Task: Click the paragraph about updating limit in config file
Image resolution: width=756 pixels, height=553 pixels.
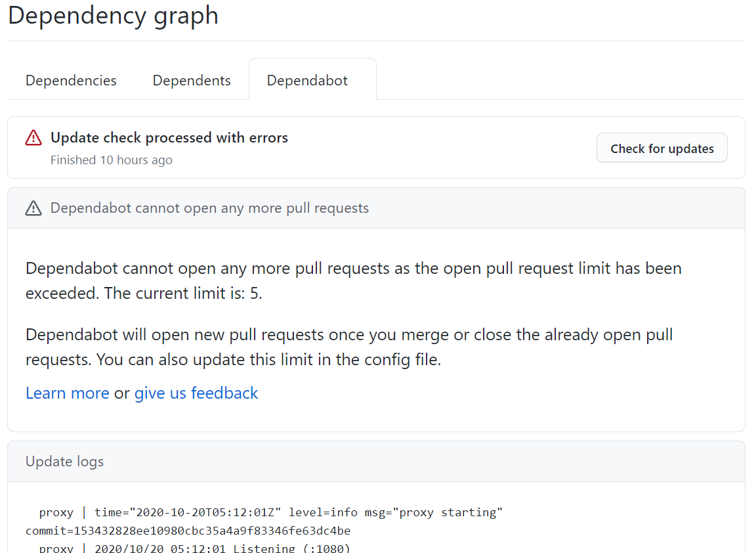Action: (349, 347)
